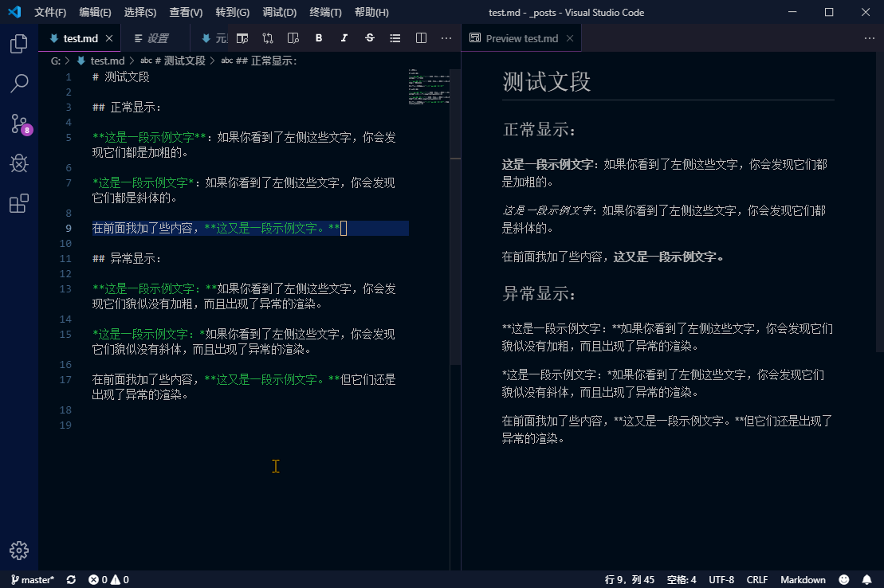Change indentation via 空格: 4

click(x=682, y=579)
